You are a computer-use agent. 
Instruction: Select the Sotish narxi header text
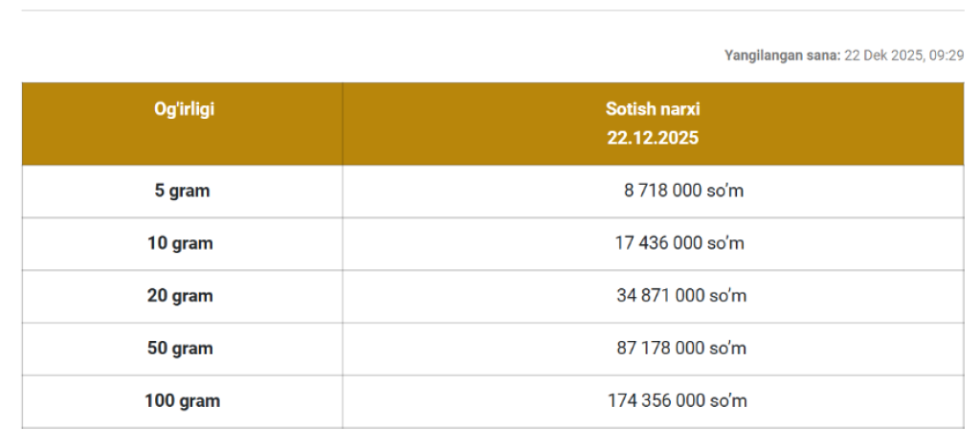[x=653, y=109]
